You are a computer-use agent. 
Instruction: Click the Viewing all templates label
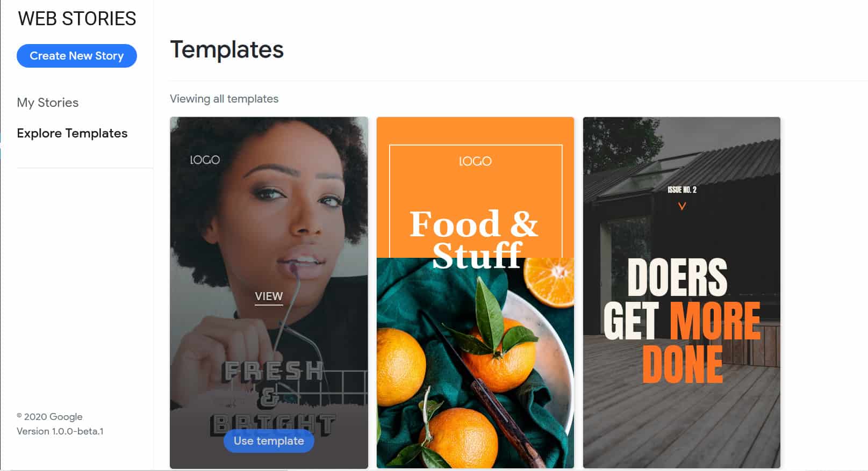tap(224, 99)
